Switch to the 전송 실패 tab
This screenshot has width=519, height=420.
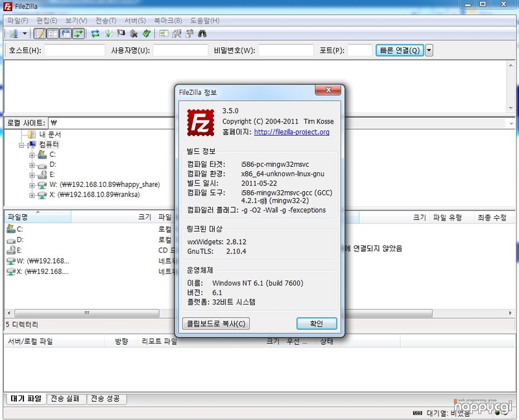click(65, 399)
